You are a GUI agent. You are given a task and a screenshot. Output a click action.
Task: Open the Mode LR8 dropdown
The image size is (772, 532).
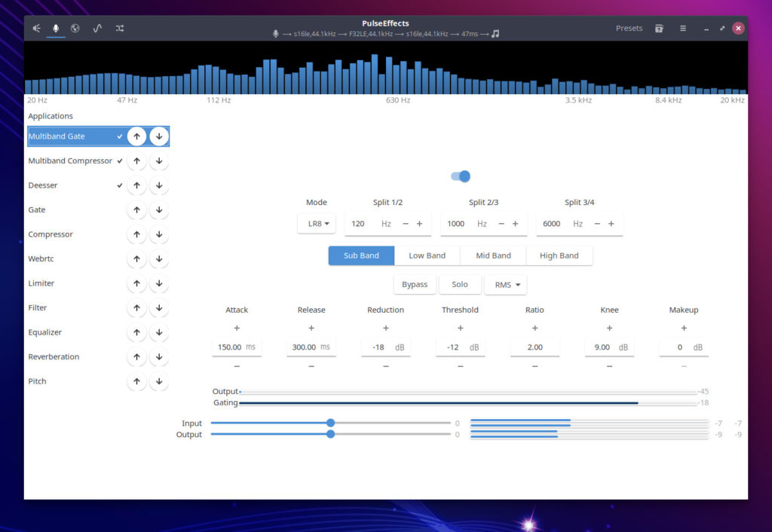coord(317,224)
